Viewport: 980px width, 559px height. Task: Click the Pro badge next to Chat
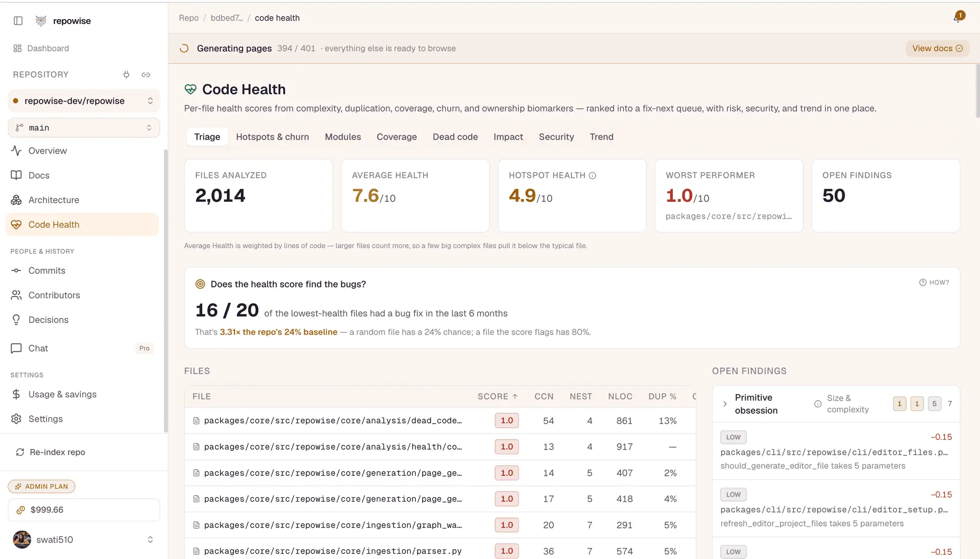tap(145, 348)
